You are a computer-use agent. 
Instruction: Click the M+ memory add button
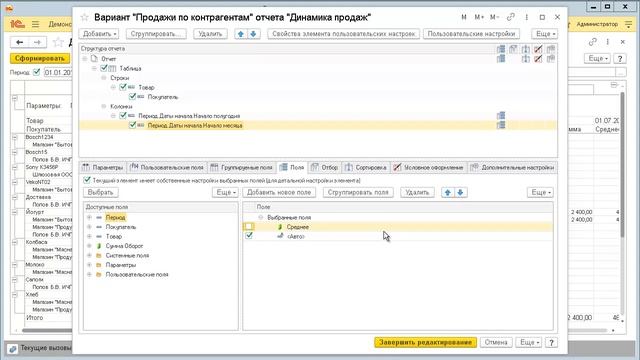pyautogui.click(x=479, y=18)
